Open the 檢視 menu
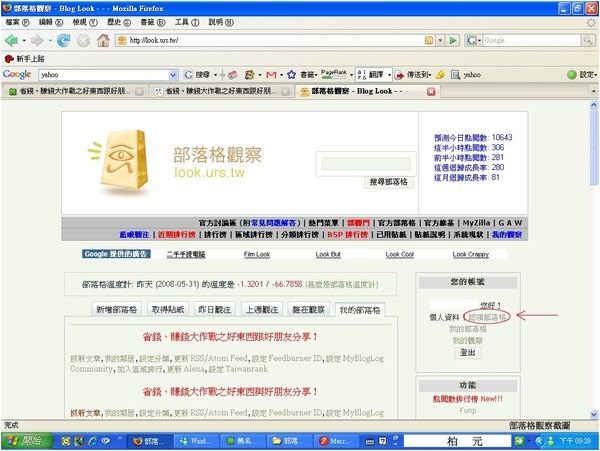Viewport: 600px width, 451px height. [85, 23]
